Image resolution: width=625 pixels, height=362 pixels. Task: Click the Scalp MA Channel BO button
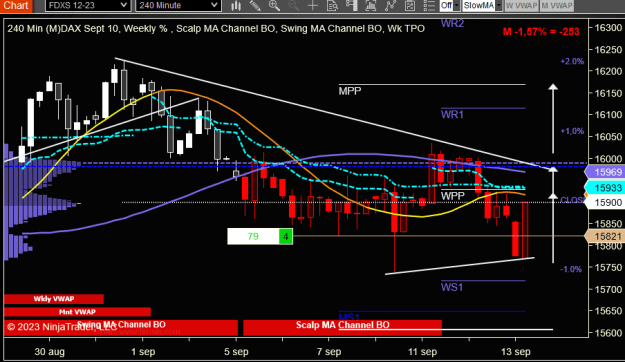point(342,328)
